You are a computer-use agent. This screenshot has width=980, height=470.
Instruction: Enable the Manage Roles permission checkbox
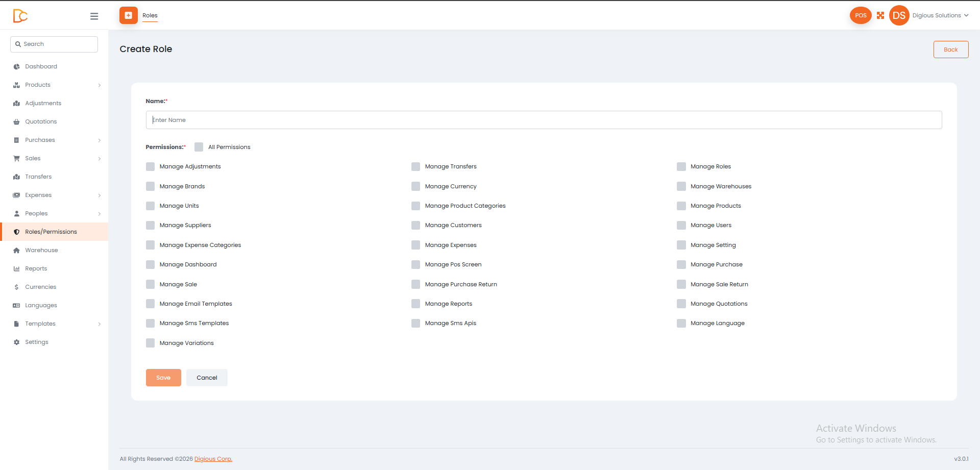[x=681, y=166]
